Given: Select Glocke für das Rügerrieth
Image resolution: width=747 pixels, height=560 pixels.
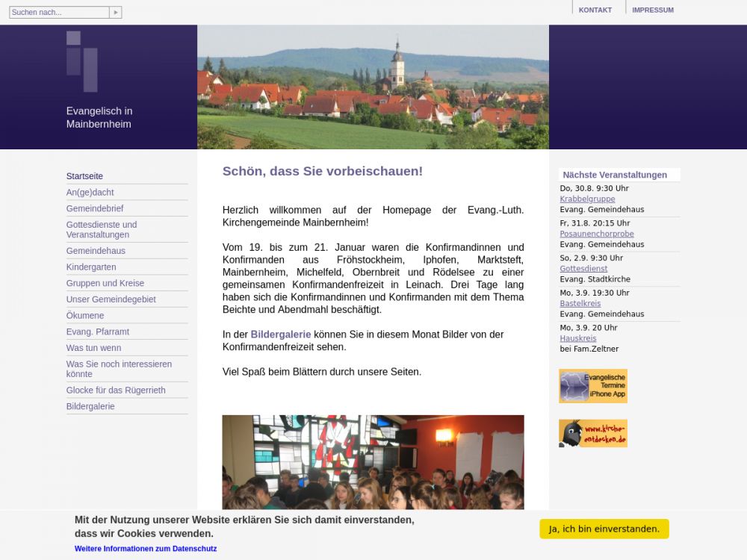Looking at the screenshot, I should point(116,391).
